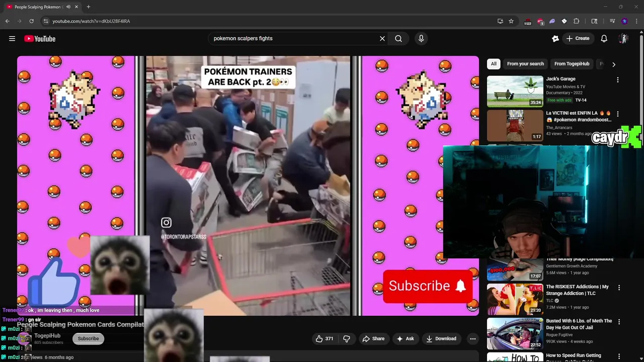This screenshot has width=644, height=362.
Task: Like the video with 371 likes
Action: 325,339
